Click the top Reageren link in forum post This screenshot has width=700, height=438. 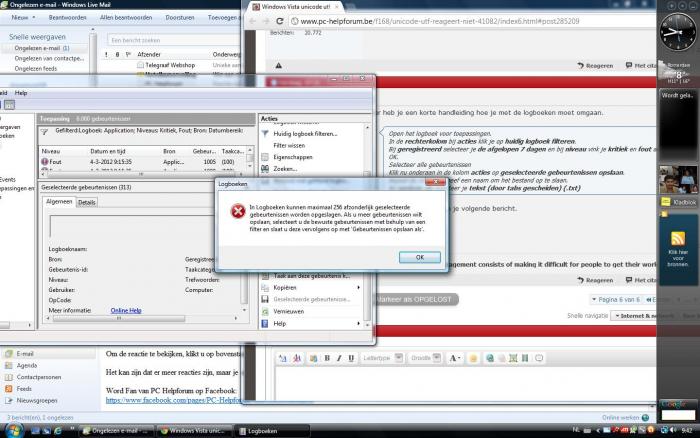click(595, 66)
